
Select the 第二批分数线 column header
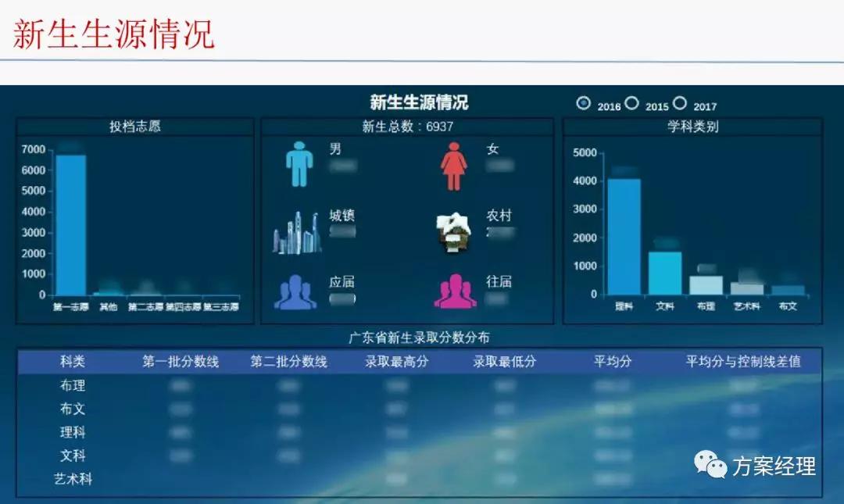pos(288,361)
